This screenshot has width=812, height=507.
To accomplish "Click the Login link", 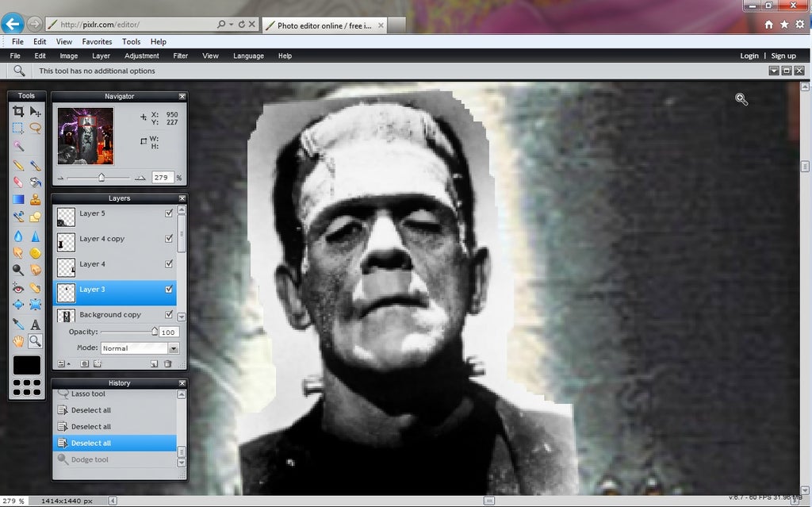I will pos(749,56).
